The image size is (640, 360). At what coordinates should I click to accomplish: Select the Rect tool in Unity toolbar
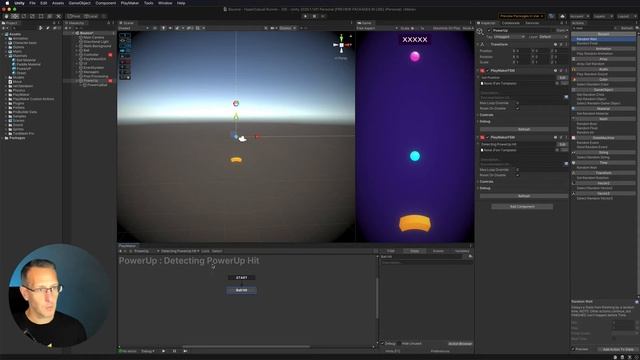pyautogui.click(x=41, y=16)
